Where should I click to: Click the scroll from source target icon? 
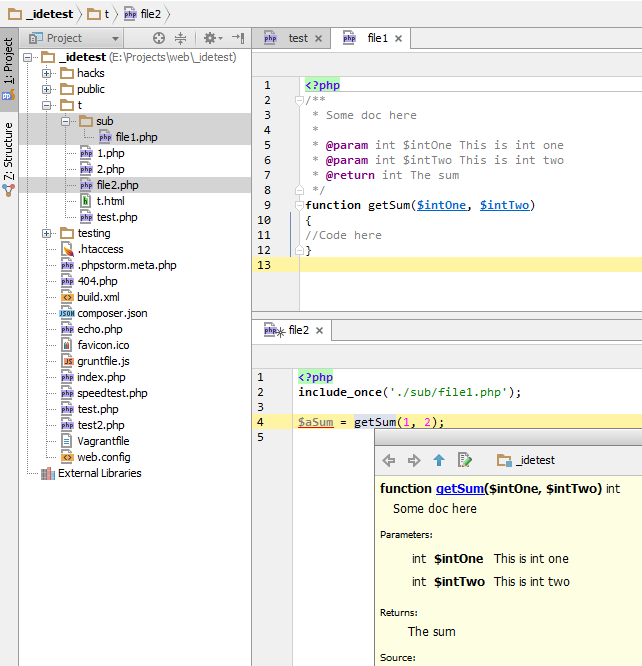159,38
